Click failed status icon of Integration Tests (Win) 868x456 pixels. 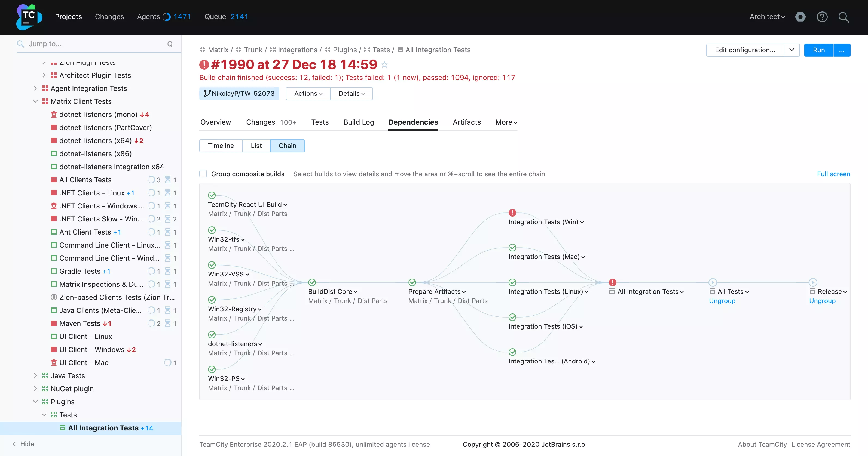point(512,213)
